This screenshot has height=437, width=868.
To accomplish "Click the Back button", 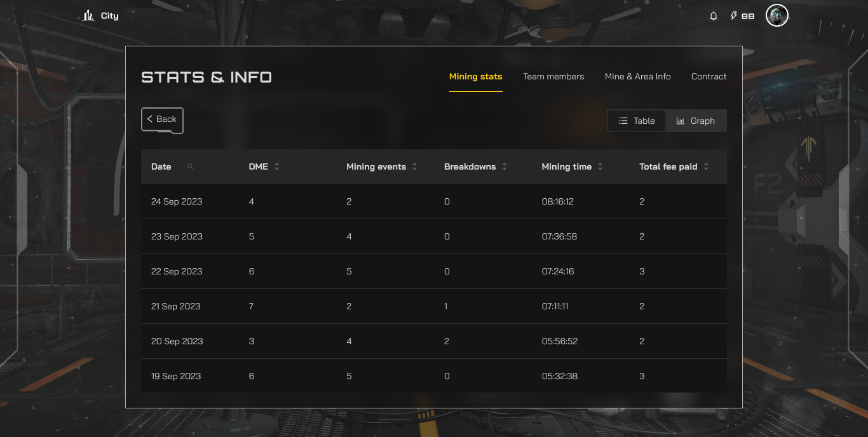I will [x=162, y=119].
